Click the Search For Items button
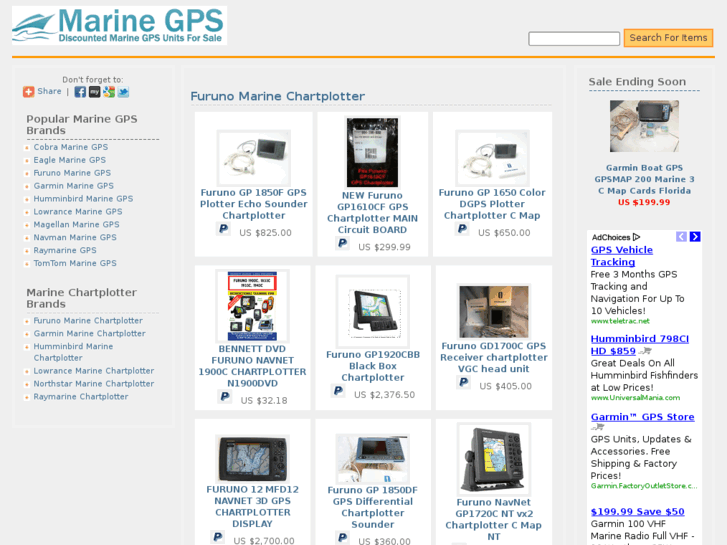 668,38
